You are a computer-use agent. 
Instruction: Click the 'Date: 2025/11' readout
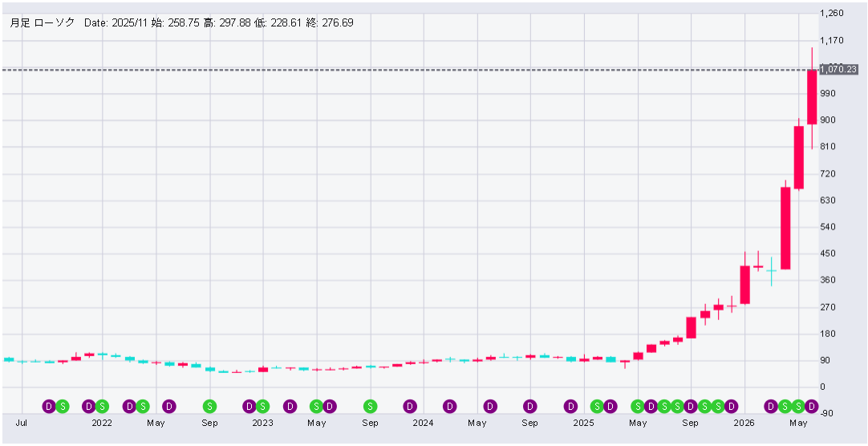[x=116, y=23]
